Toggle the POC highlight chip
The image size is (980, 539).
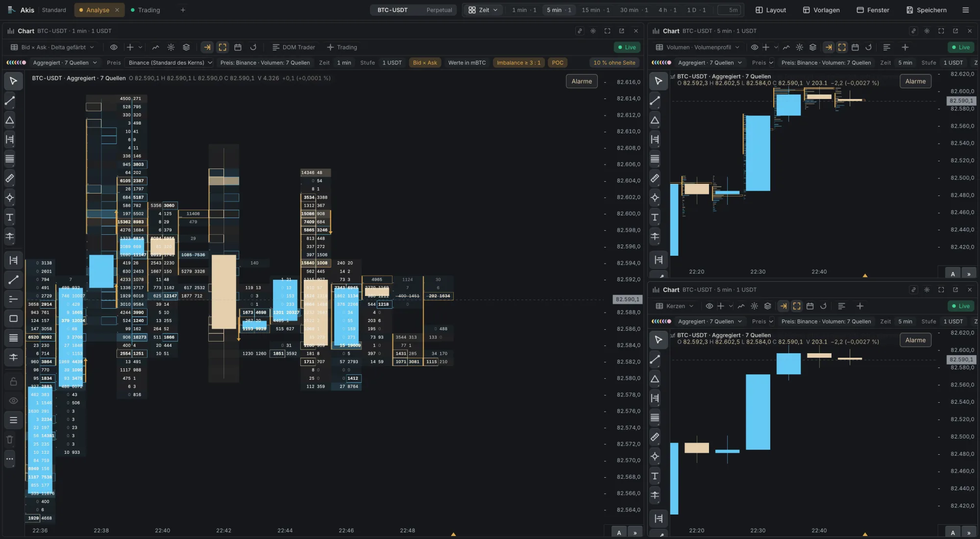(x=558, y=63)
